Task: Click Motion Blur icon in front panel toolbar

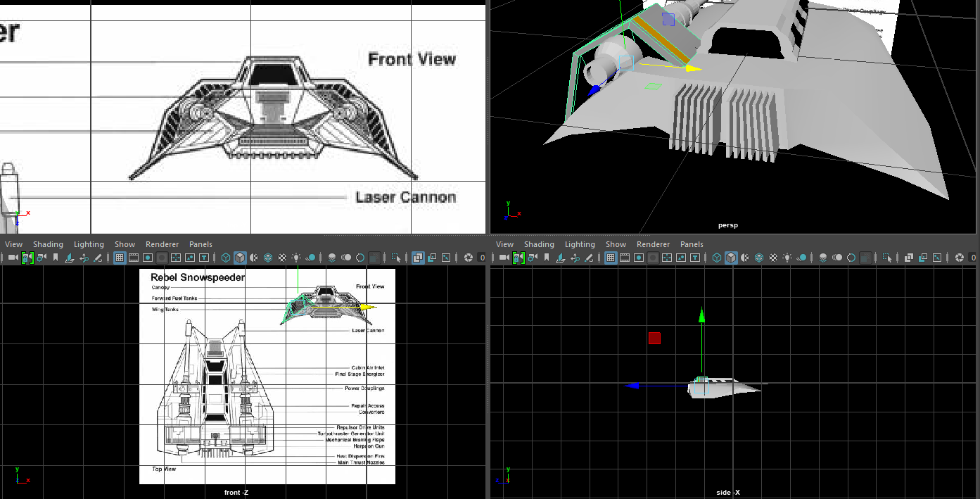Action: pyautogui.click(x=346, y=258)
